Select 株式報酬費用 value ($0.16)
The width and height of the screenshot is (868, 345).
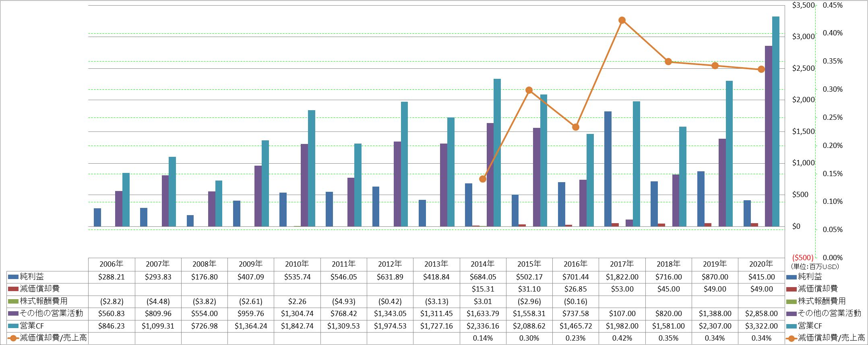pyautogui.click(x=576, y=302)
